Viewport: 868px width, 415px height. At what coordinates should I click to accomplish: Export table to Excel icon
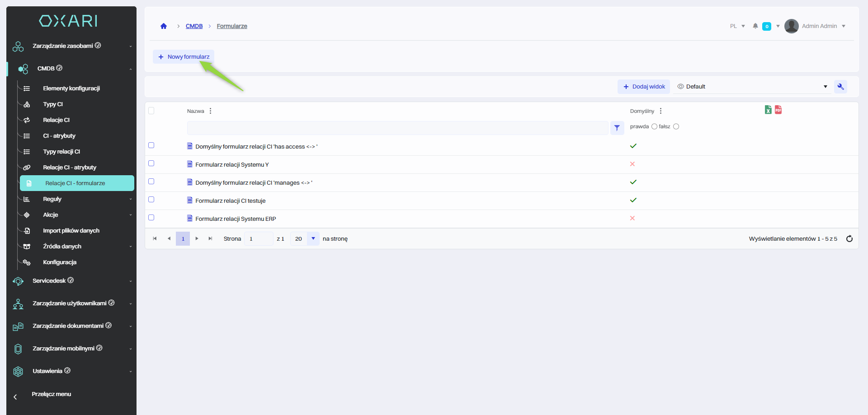pos(768,110)
